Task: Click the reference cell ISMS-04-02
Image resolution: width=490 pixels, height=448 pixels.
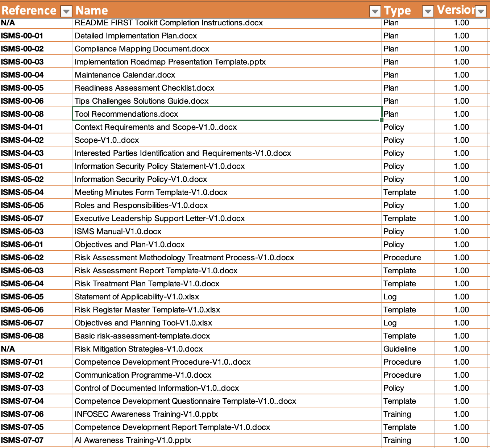Action: coord(36,140)
